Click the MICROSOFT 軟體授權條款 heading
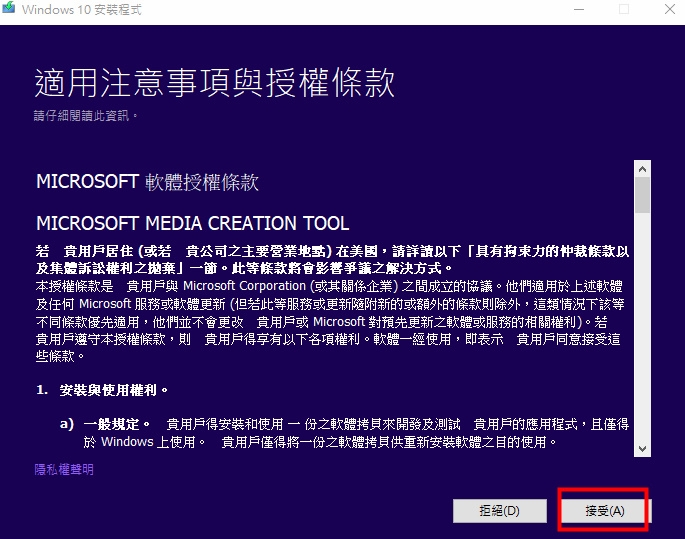The height and width of the screenshot is (539, 685). pos(147,182)
